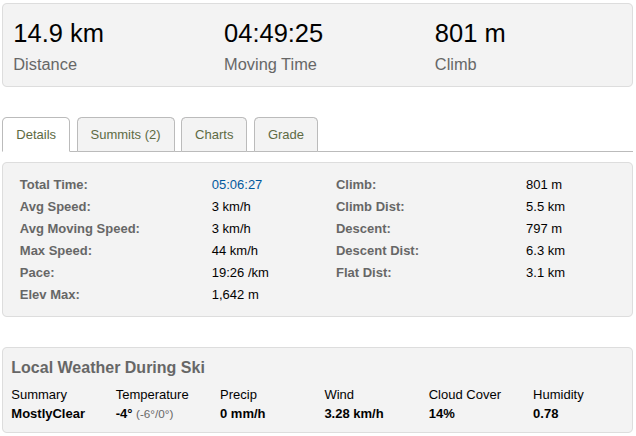Click the 14% cloud cover value

tap(441, 414)
